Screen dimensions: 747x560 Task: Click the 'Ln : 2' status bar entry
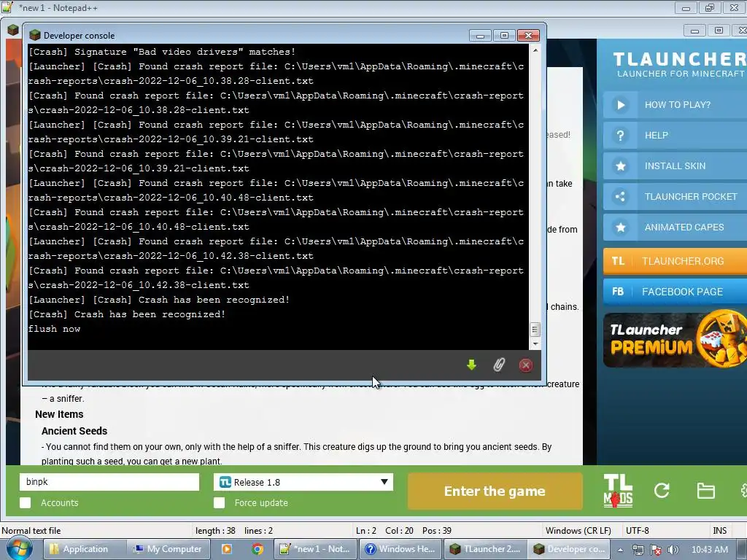pyautogui.click(x=366, y=531)
